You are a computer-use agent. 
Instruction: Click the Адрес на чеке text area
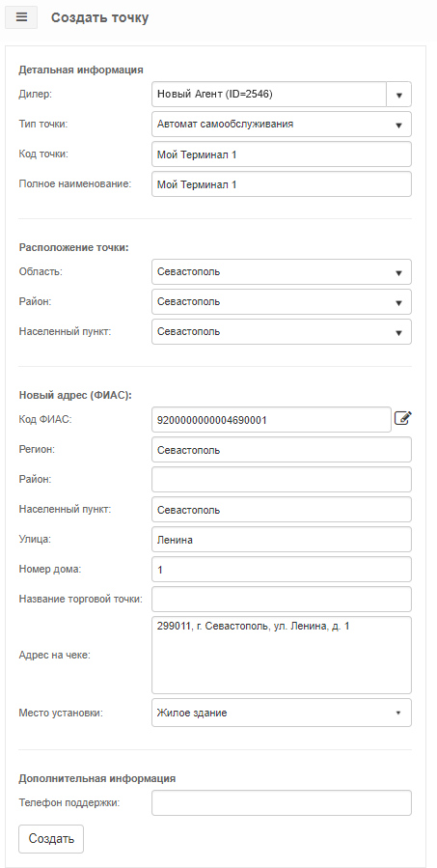click(282, 656)
